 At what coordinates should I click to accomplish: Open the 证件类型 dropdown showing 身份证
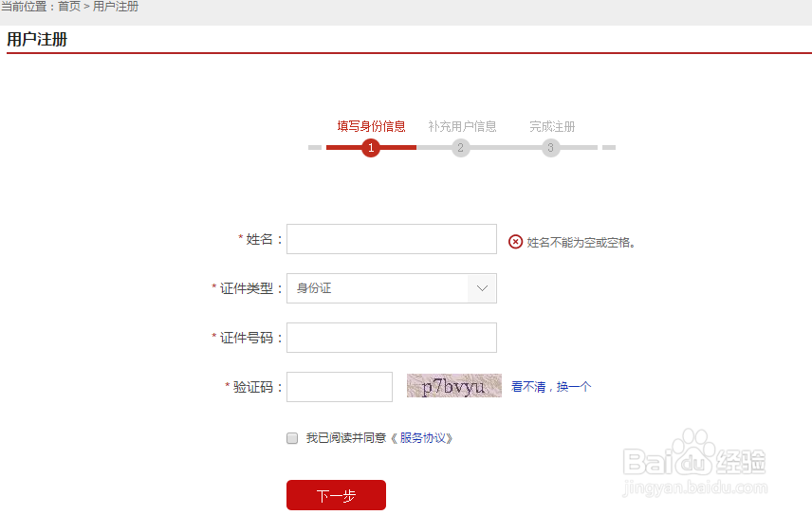pos(392,288)
